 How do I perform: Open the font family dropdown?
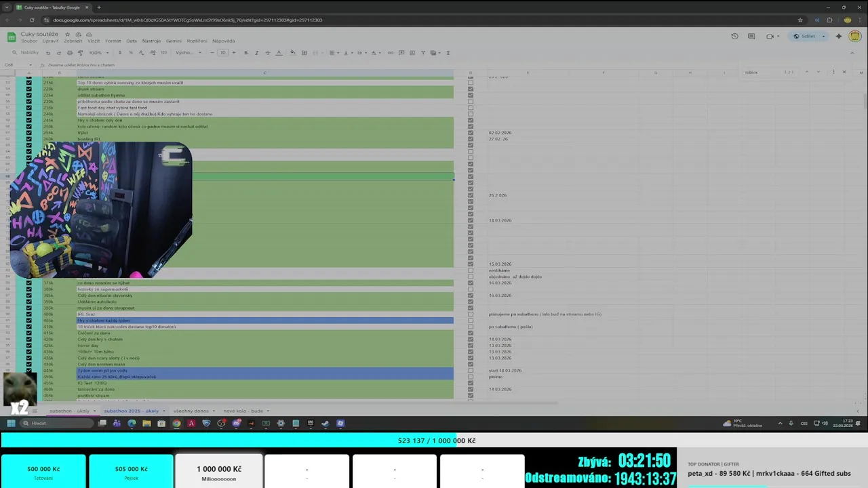[188, 53]
